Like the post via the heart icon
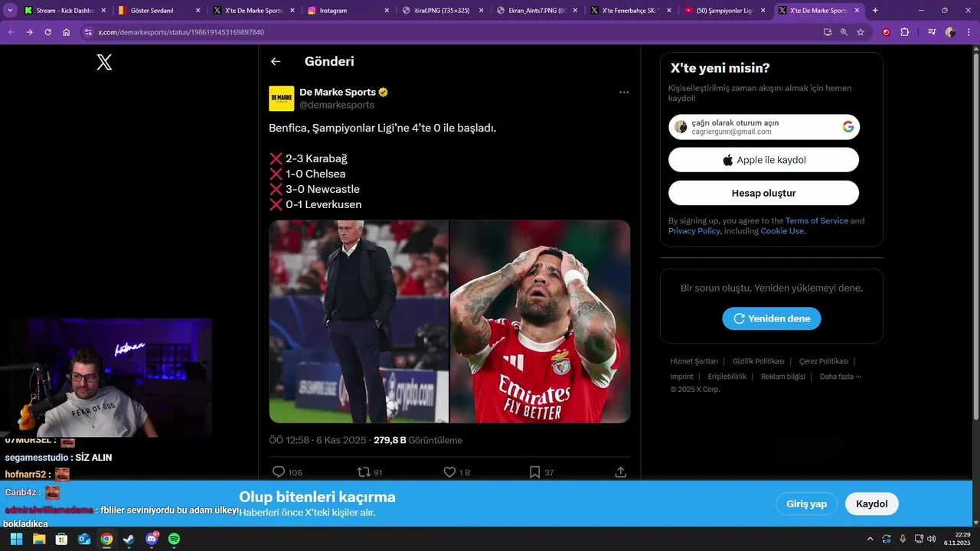Image resolution: width=980 pixels, height=551 pixels. (449, 472)
